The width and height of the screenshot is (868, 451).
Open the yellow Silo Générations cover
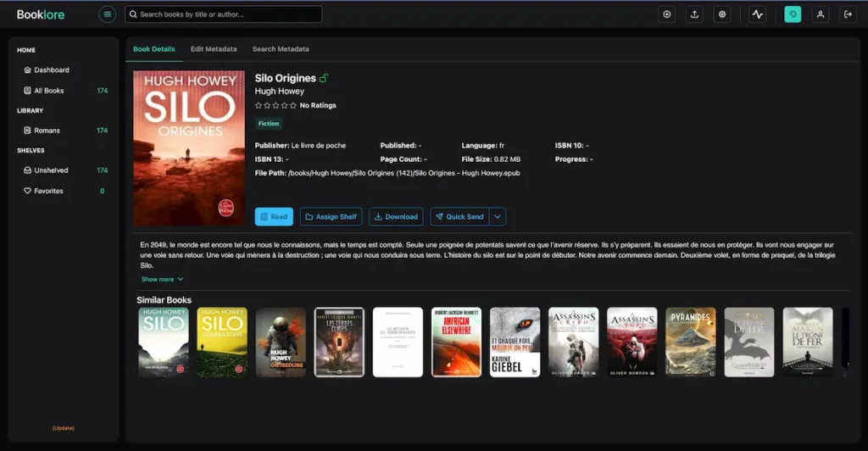click(x=222, y=342)
